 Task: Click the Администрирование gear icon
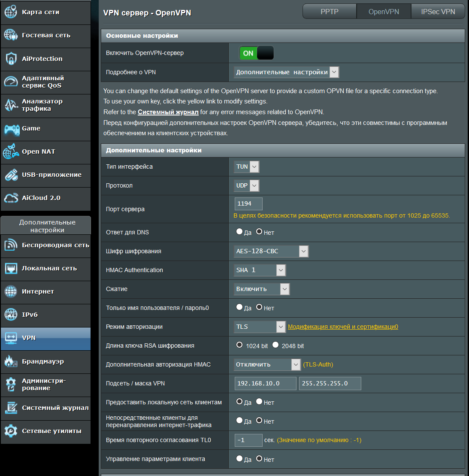tap(11, 384)
